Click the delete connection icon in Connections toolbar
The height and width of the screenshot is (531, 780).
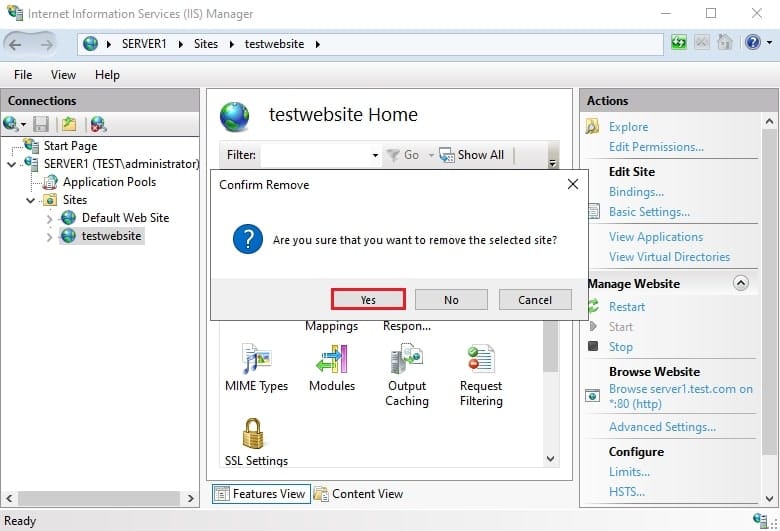pyautogui.click(x=98, y=124)
